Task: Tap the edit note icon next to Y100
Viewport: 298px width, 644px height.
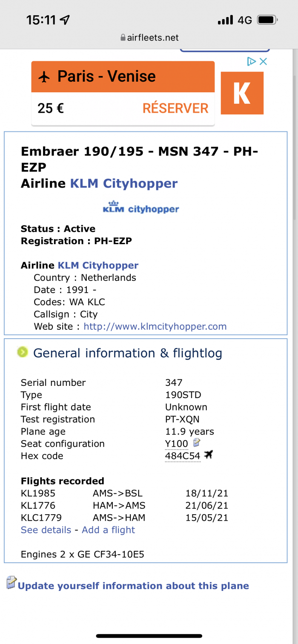Action: point(196,443)
